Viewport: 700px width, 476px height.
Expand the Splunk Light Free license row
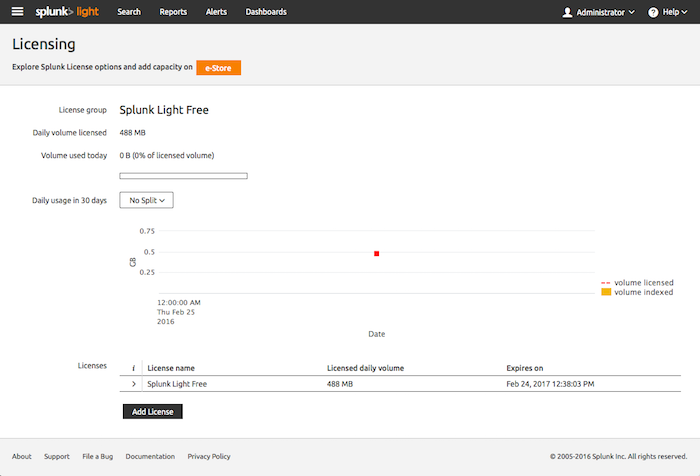click(x=133, y=384)
